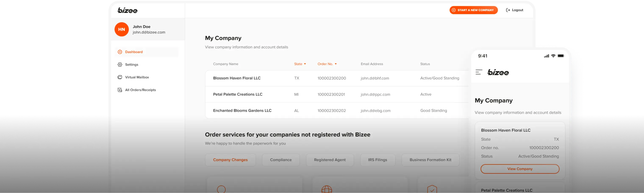Click the Bizee logo in desktop header
The height and width of the screenshot is (193, 644).
pos(128,10)
